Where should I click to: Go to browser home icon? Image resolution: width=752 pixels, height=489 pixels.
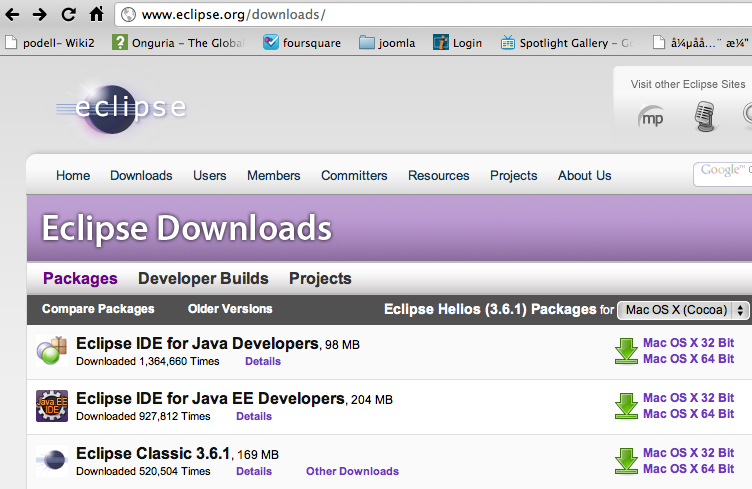(96, 14)
